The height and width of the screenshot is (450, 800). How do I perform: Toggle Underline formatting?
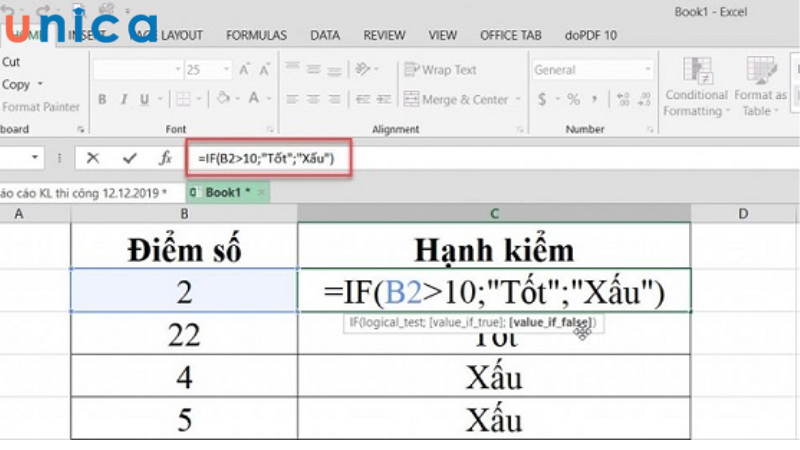tap(144, 99)
